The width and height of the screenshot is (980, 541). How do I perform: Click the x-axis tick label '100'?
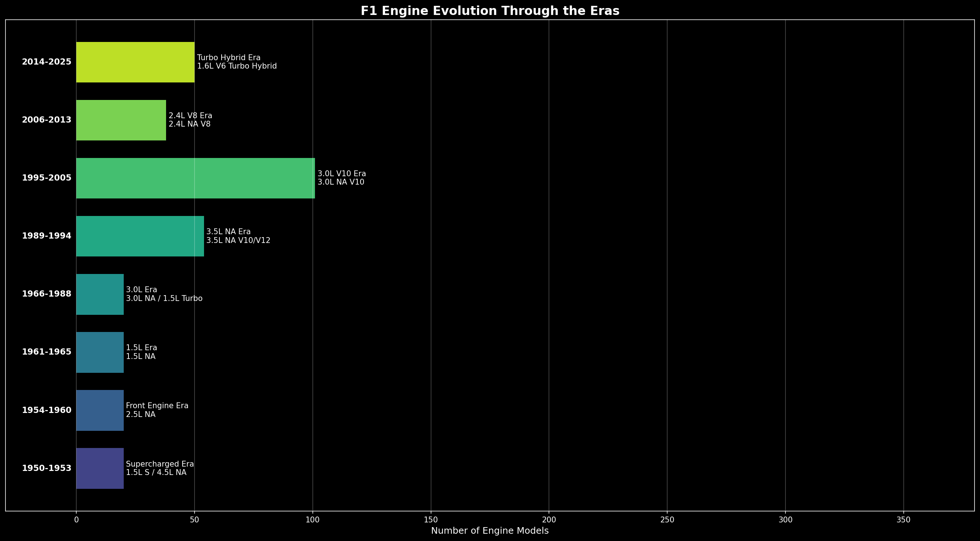(x=313, y=520)
